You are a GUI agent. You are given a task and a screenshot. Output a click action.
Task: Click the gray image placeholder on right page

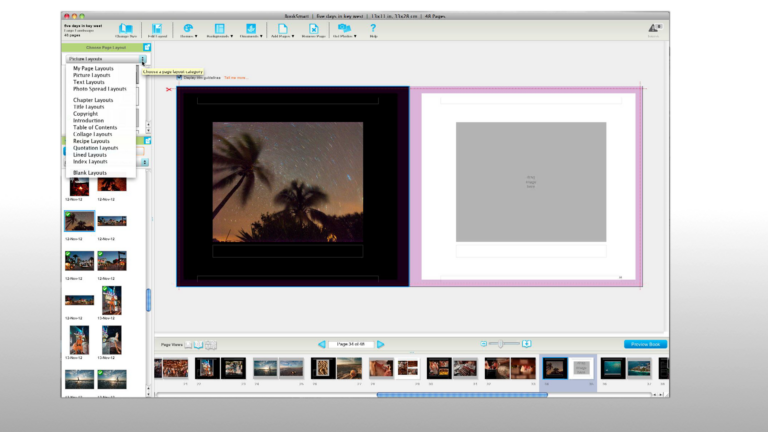point(530,181)
